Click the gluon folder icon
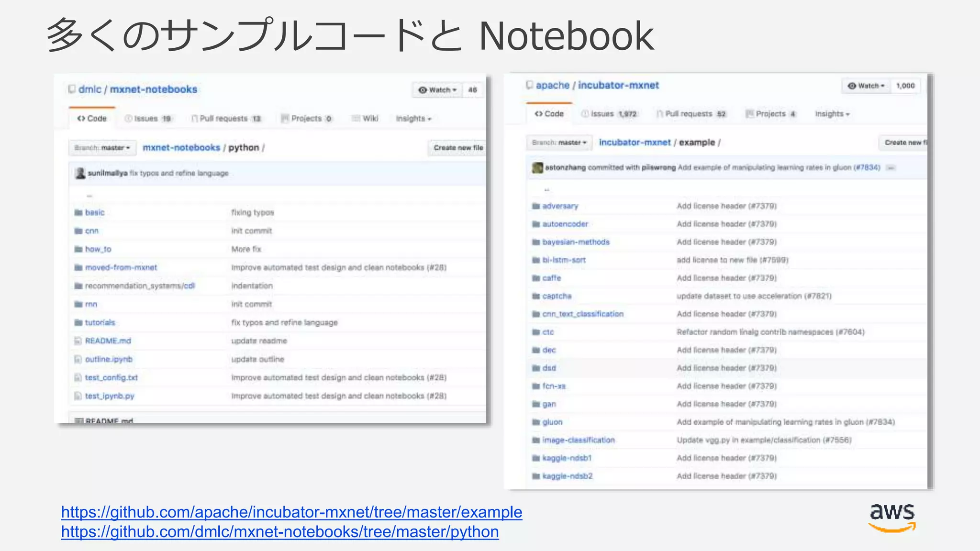Screen dimensions: 980x551 536,422
